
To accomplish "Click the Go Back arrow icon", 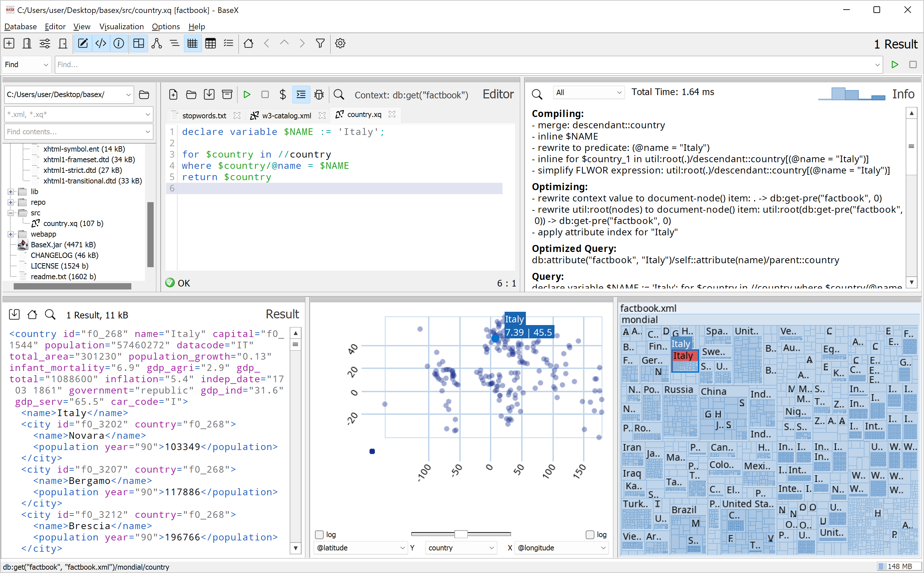I will 266,43.
